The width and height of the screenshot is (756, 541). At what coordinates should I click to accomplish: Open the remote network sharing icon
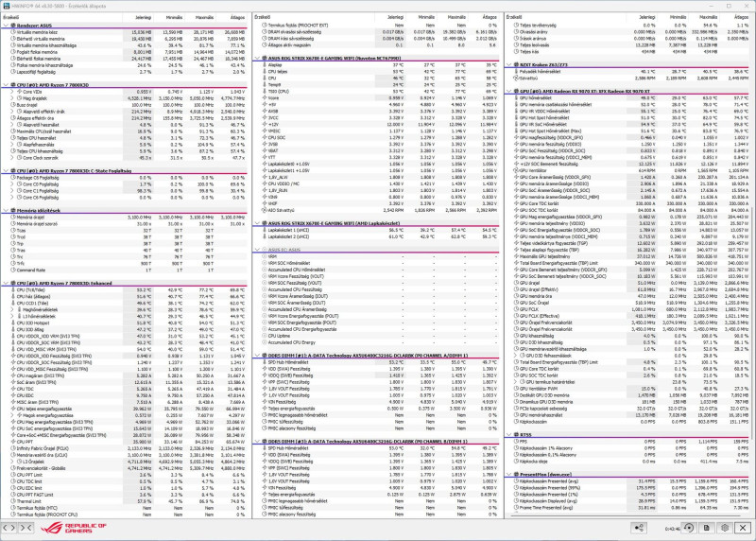pyautogui.click(x=639, y=528)
